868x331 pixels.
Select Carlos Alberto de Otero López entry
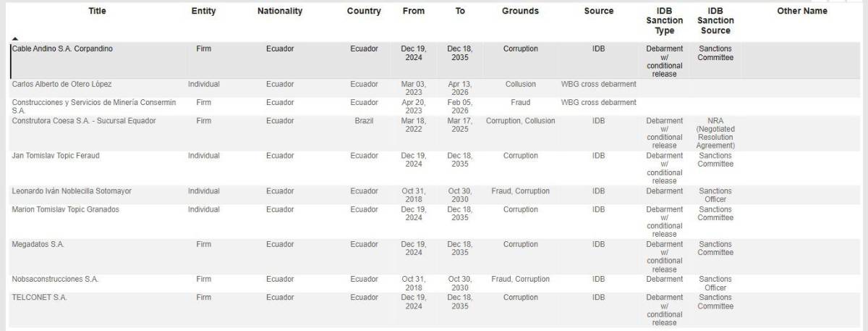[62, 85]
